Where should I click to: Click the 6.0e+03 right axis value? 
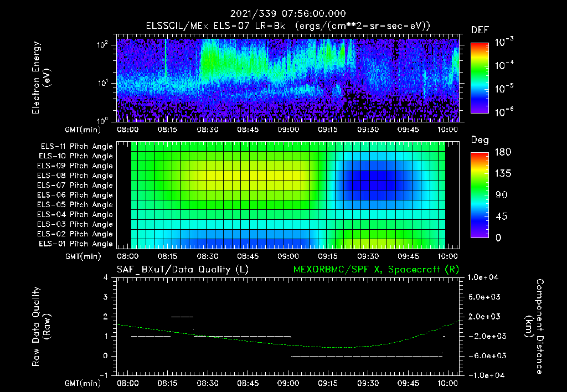pyautogui.click(x=484, y=297)
